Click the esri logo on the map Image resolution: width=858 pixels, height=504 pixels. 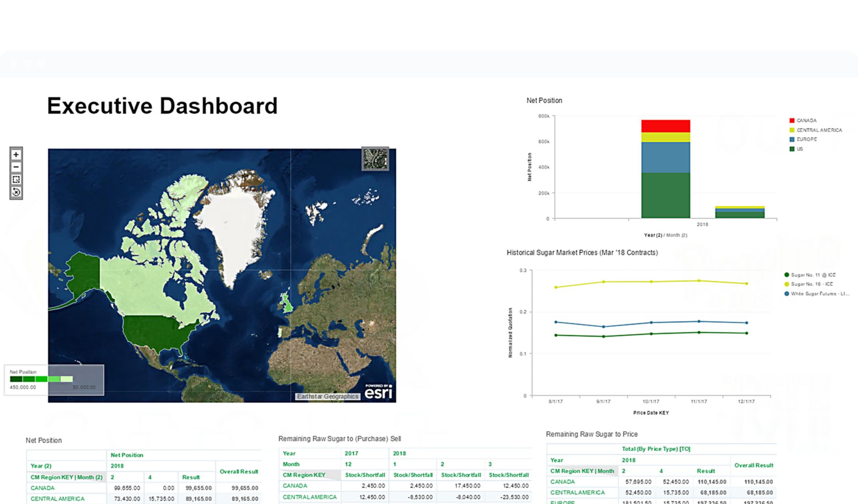pyautogui.click(x=378, y=392)
